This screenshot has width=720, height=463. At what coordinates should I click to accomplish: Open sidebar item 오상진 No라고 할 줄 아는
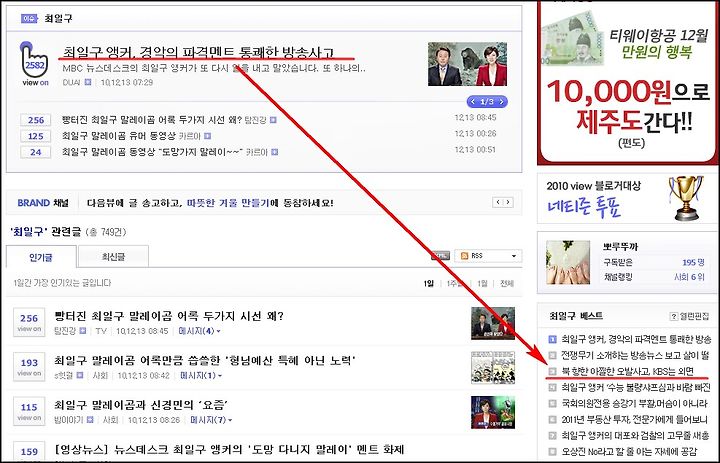pyautogui.click(x=629, y=452)
